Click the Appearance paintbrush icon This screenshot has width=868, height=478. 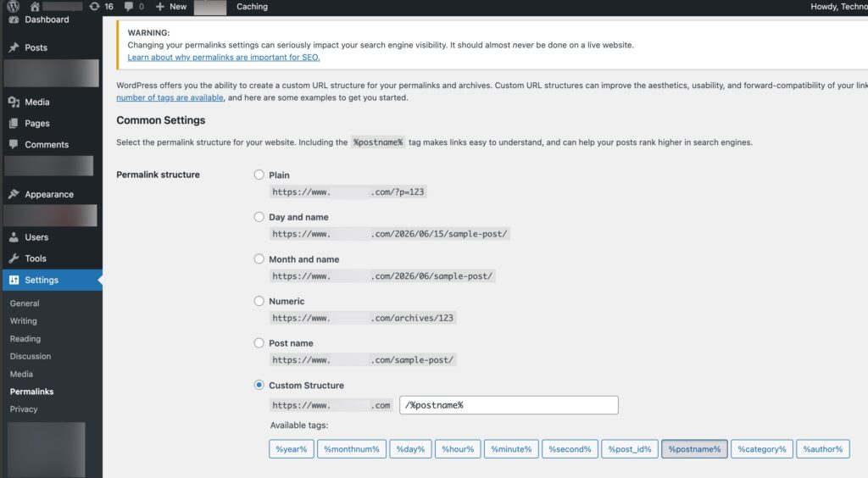(14, 194)
